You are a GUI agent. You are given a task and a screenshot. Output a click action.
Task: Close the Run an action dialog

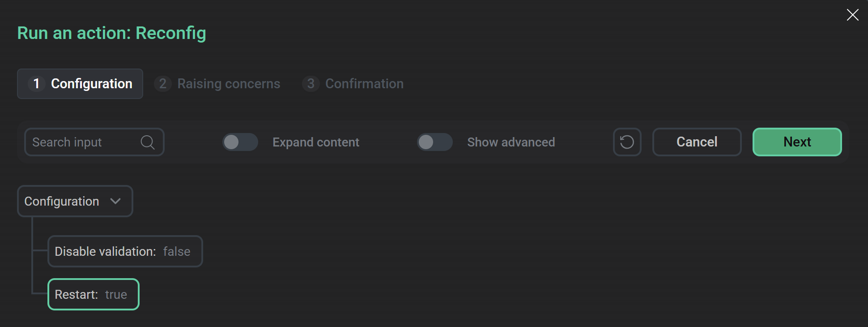(852, 15)
